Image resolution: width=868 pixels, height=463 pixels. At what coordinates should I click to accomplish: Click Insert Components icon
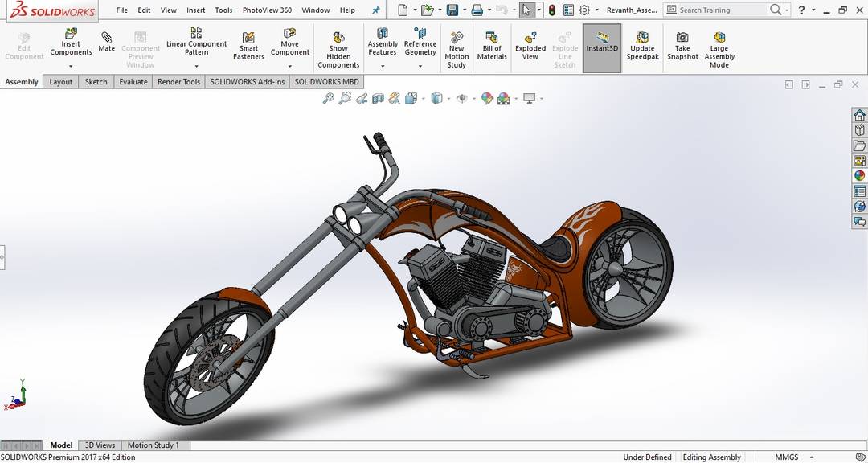[x=71, y=33]
